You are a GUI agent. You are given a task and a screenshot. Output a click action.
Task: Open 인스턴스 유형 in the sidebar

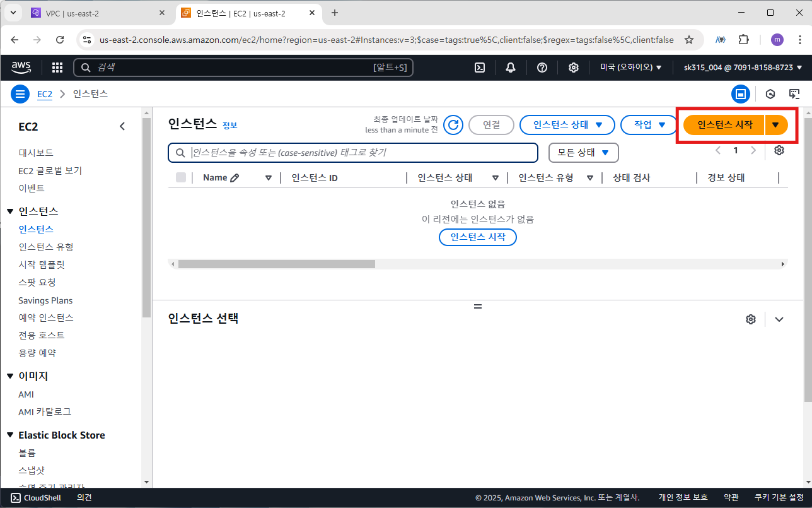coord(46,247)
